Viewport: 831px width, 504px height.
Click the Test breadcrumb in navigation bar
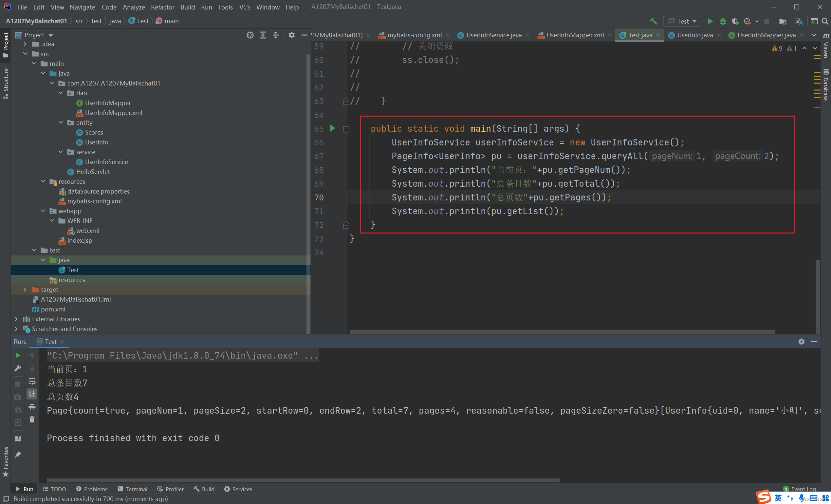point(138,21)
